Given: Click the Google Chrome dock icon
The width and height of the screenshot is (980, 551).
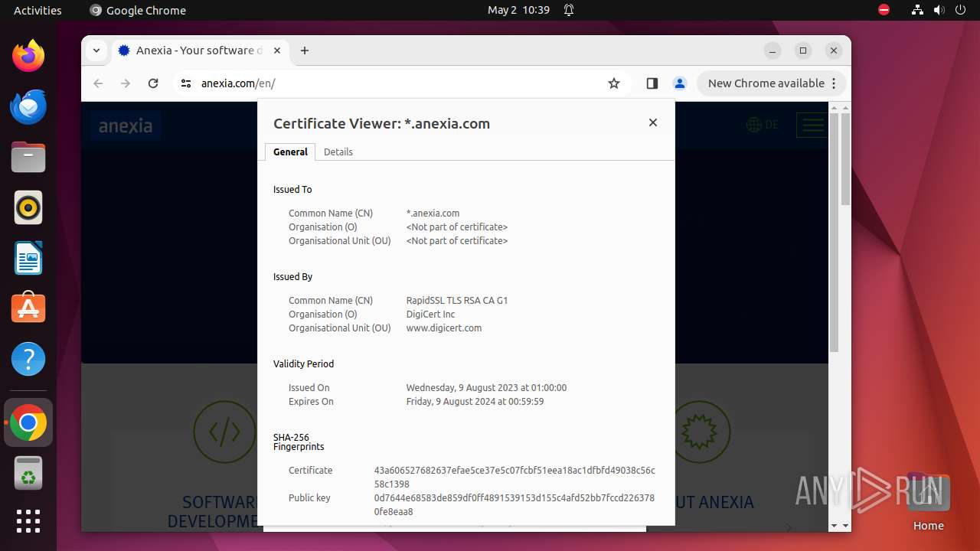Looking at the screenshot, I should pos(28,422).
